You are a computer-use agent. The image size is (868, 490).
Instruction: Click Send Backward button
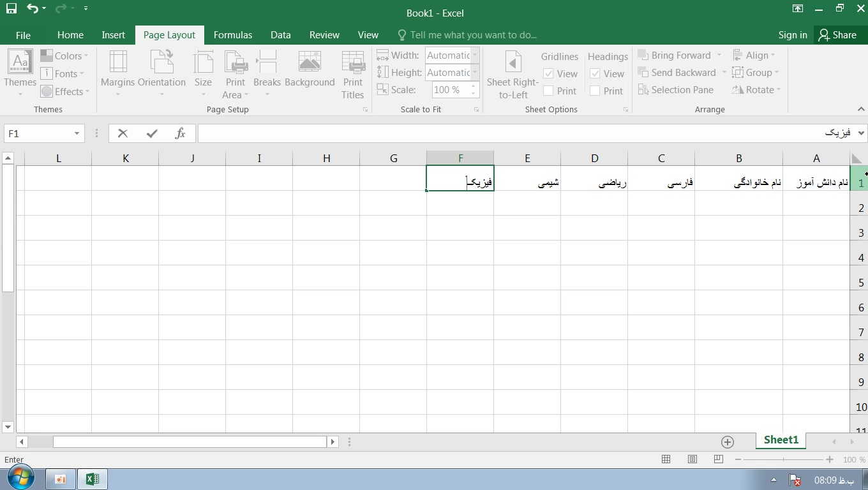[x=677, y=73]
